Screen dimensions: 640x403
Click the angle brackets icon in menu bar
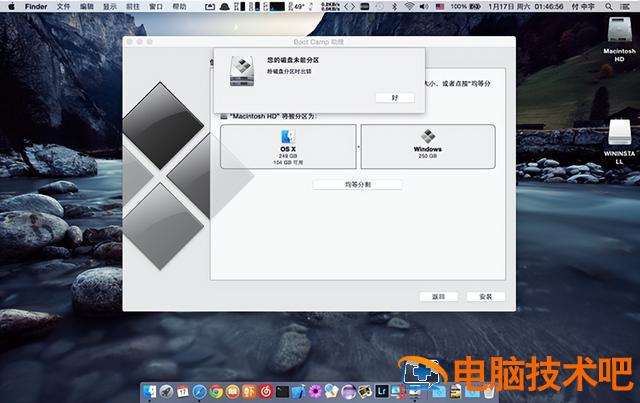tap(349, 7)
